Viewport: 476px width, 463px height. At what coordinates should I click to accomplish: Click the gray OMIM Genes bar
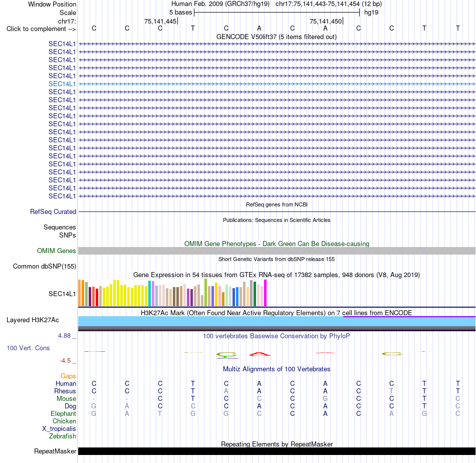tap(277, 251)
